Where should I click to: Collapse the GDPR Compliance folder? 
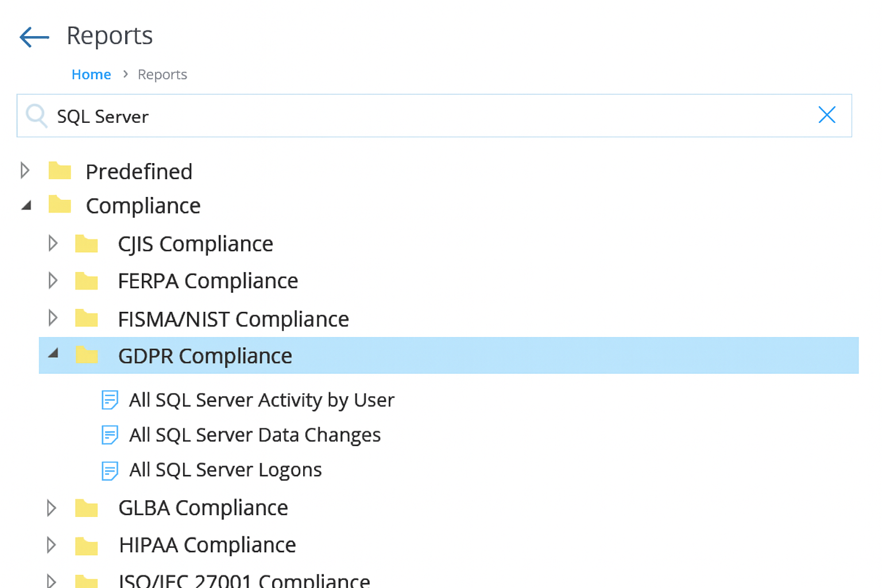point(53,355)
